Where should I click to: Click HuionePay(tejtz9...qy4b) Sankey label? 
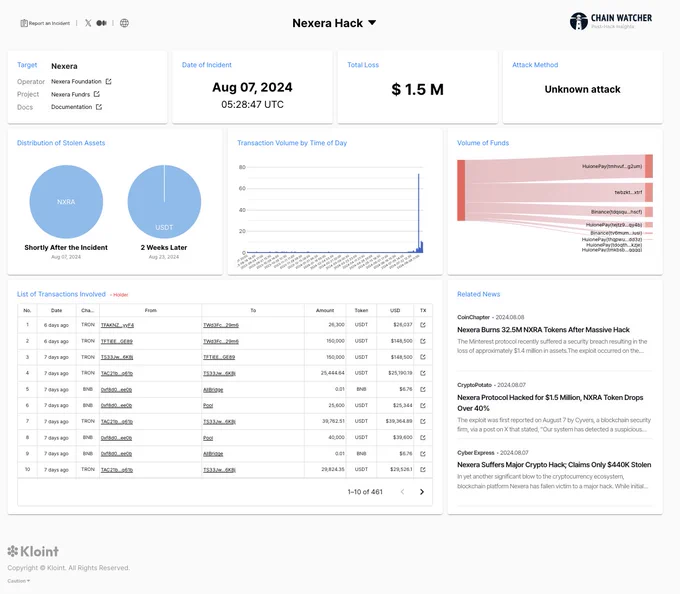click(x=614, y=225)
